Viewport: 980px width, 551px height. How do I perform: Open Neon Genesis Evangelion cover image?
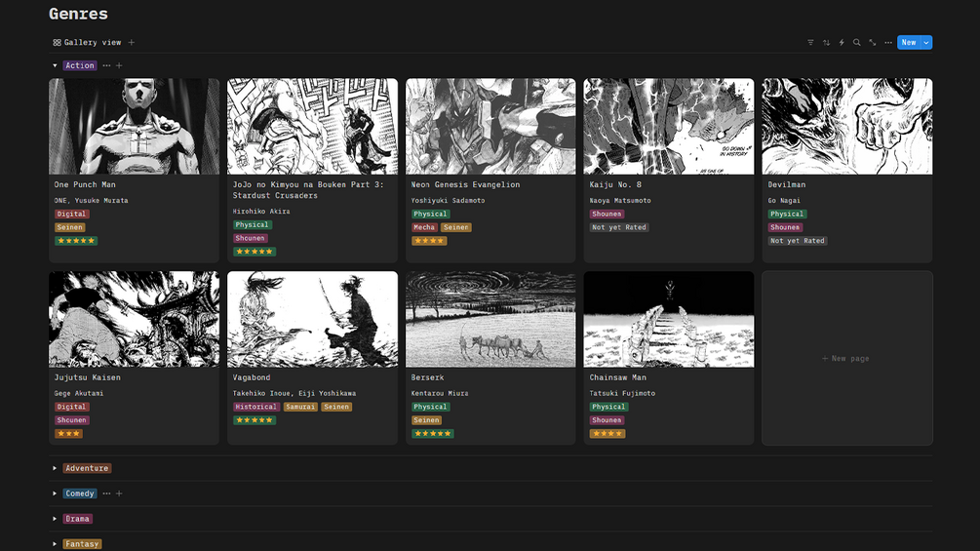point(490,126)
